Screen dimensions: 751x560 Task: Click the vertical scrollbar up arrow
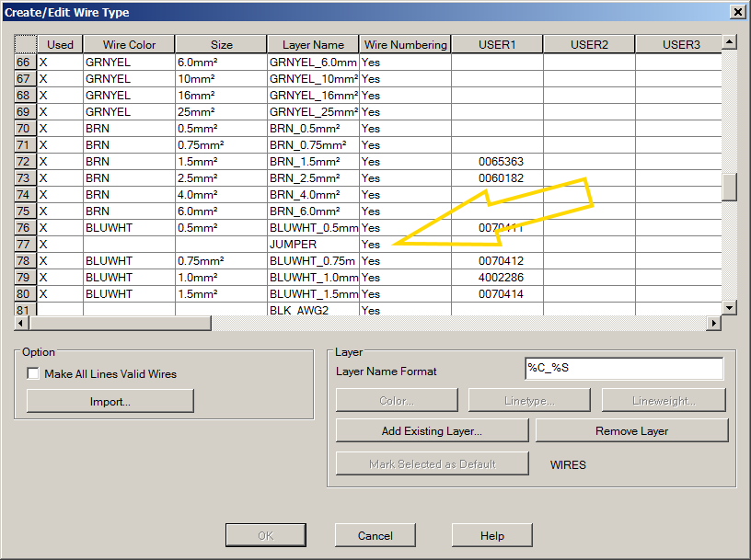[729, 40]
